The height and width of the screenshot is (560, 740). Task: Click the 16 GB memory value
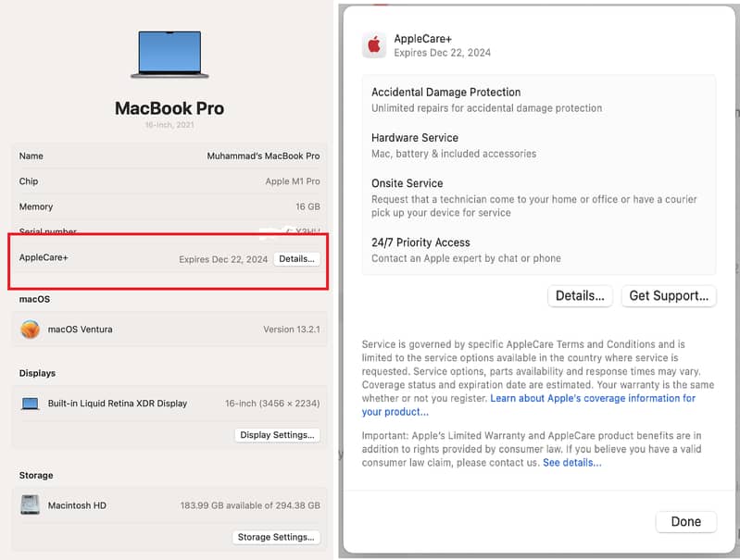[x=307, y=206]
